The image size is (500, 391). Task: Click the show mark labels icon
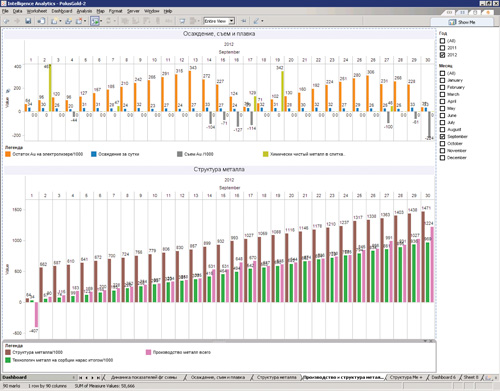tap(169, 21)
